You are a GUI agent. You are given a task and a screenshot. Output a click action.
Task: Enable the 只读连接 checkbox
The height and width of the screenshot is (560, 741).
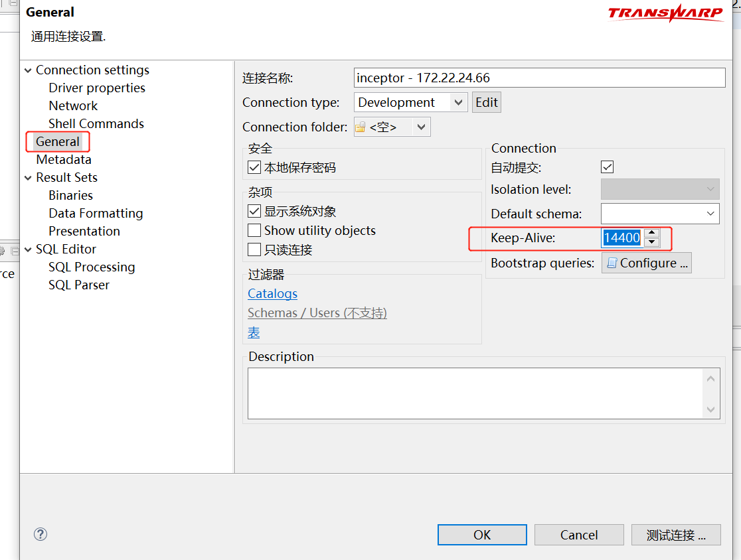tap(254, 250)
